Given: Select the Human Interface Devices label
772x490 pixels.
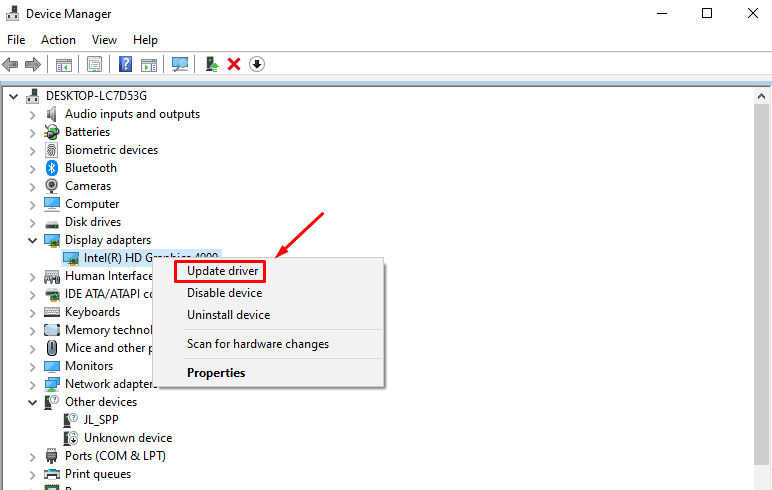Looking at the screenshot, I should pyautogui.click(x=109, y=276).
